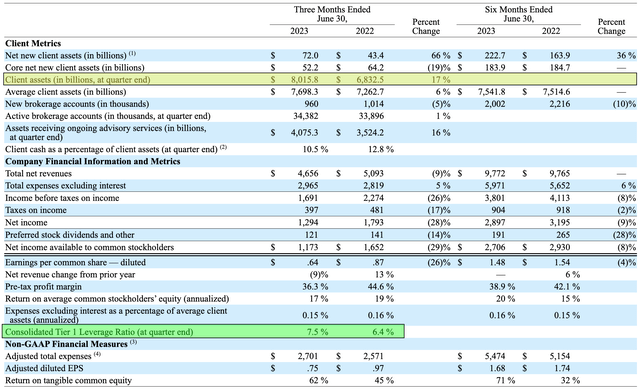Viewport: 640px width, 389px height.
Task: Select the advisory assets value "4,075.3"
Action: click(304, 133)
